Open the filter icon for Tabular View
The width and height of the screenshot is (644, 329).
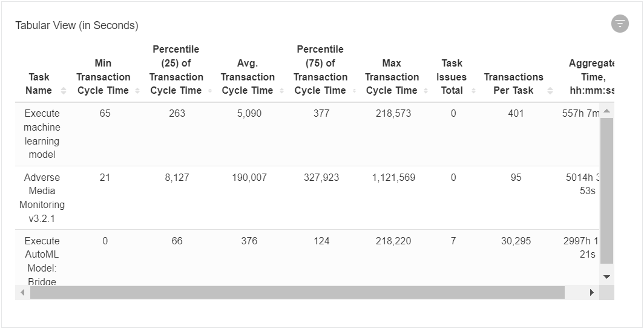pos(620,24)
